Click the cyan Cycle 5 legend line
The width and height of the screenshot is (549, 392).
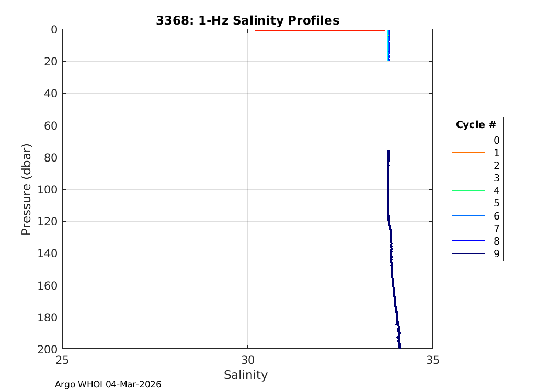point(468,203)
